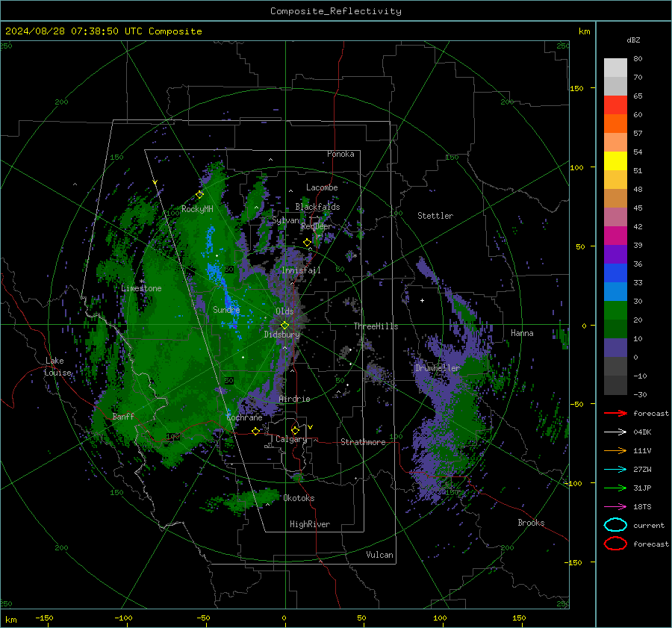Image resolution: width=672 pixels, height=628 pixels.
Task: Click the Hanna map label
Action: (x=522, y=333)
